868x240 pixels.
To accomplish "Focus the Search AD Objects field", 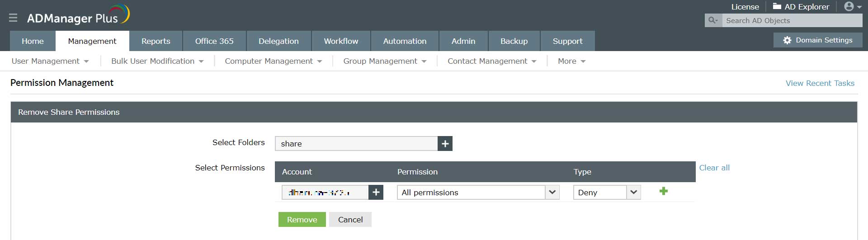I will click(x=791, y=20).
